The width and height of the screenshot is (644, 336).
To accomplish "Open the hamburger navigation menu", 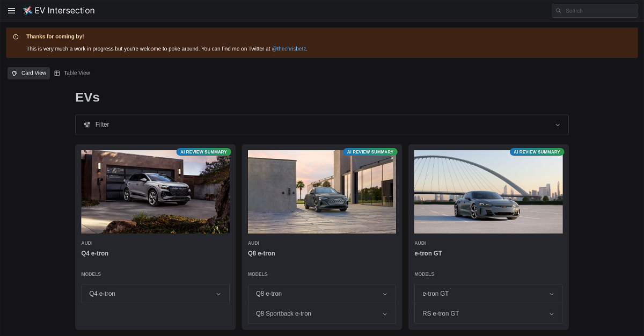I will [11, 11].
